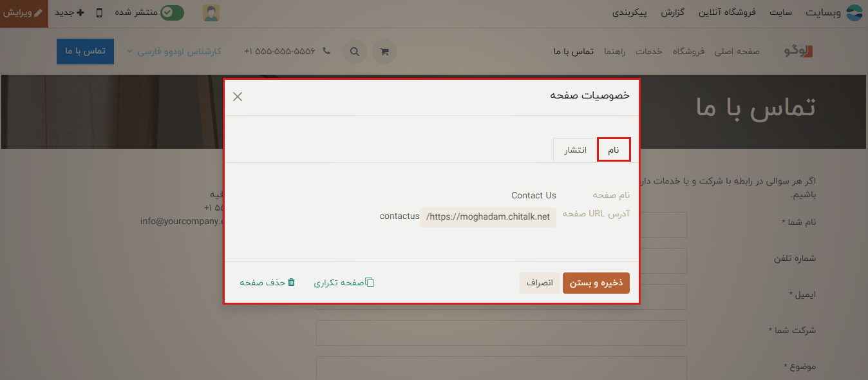Click the خصوصیات صفحه dialog title
Viewport: 868px width, 380px height.
point(589,95)
